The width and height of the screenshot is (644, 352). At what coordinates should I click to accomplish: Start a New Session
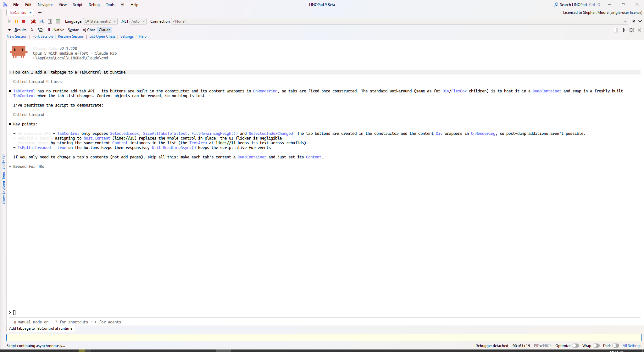click(17, 36)
